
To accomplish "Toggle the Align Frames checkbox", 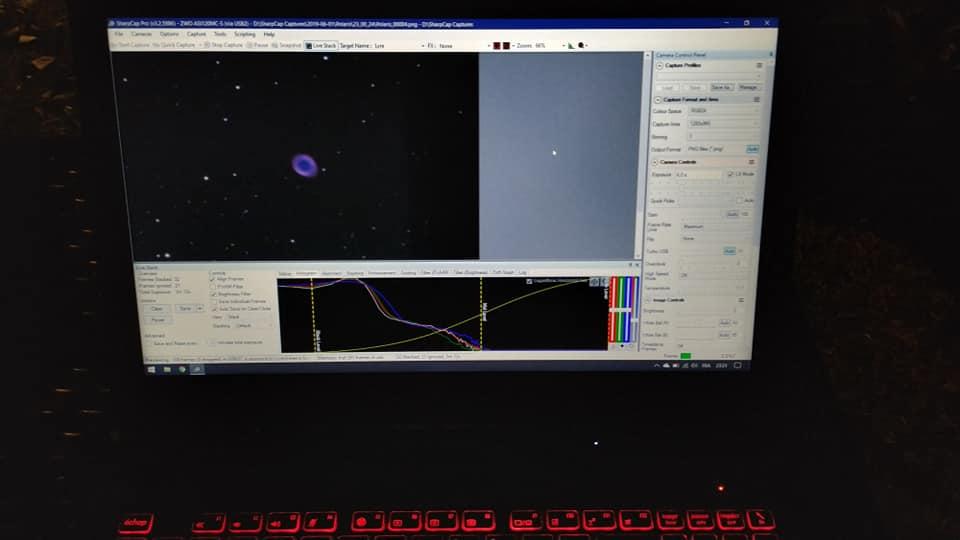I will [213, 279].
